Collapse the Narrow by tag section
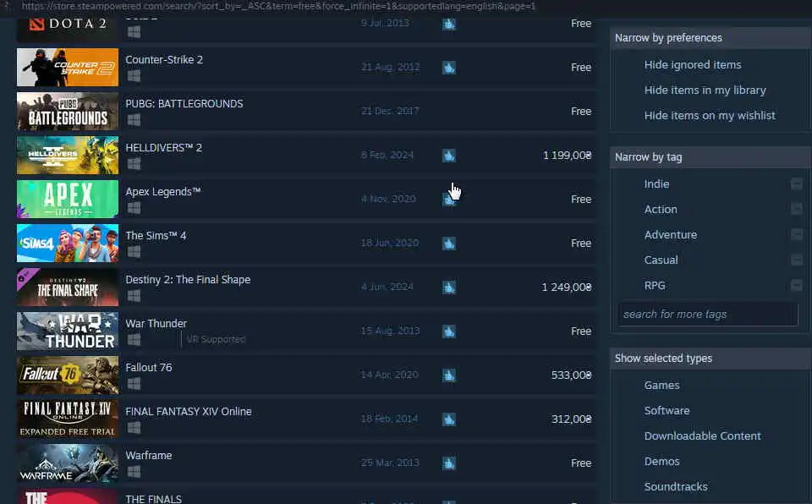 (710, 157)
